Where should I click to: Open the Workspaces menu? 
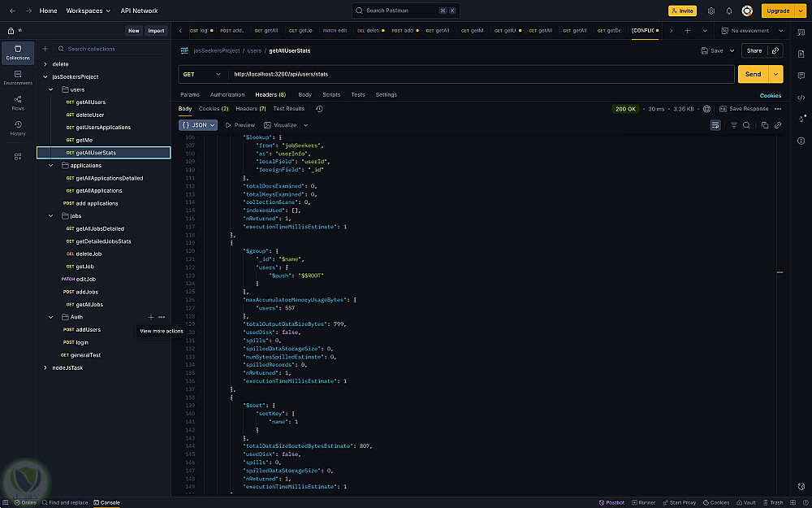[88, 11]
